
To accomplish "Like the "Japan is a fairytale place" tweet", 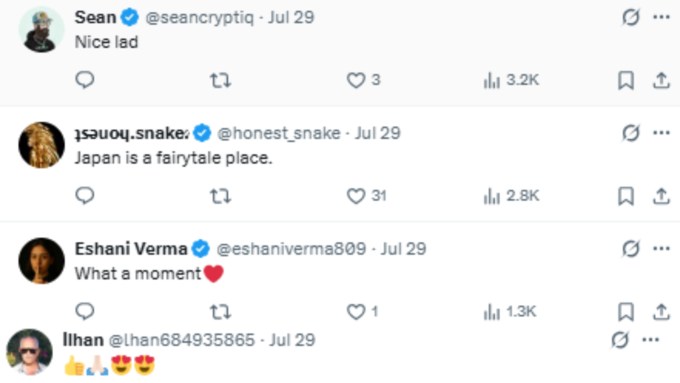I will (x=366, y=196).
